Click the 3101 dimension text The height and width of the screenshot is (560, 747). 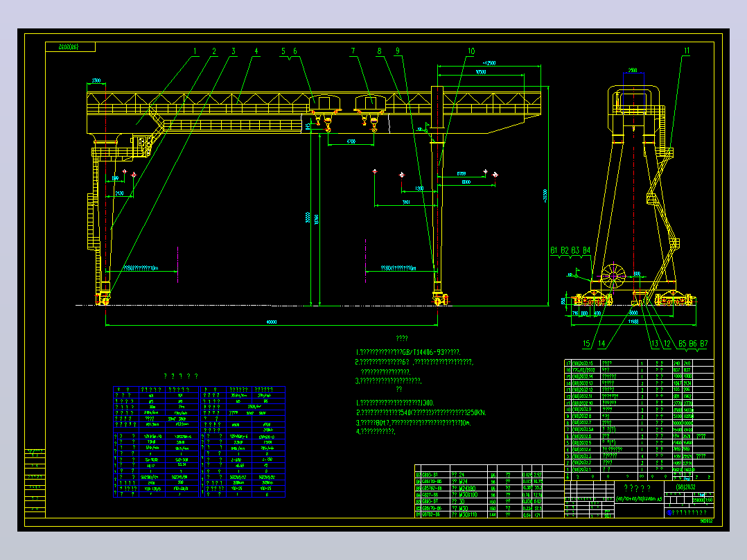coord(406,202)
